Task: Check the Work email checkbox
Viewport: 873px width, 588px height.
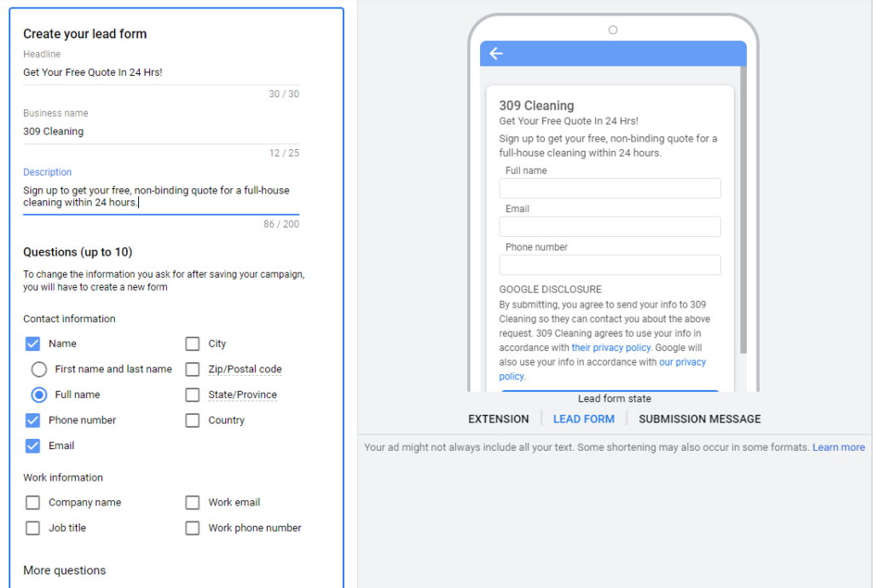Action: point(193,502)
